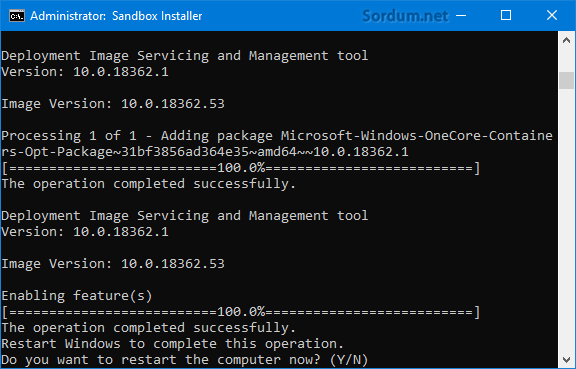Click the restart prompt (Y/N) line
This screenshot has width=576, height=369.
click(x=185, y=359)
